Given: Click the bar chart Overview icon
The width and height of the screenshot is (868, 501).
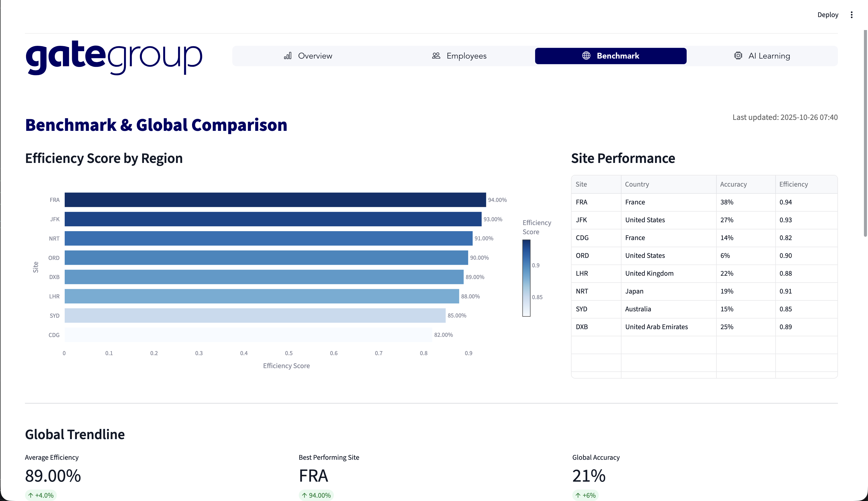Looking at the screenshot, I should point(288,56).
